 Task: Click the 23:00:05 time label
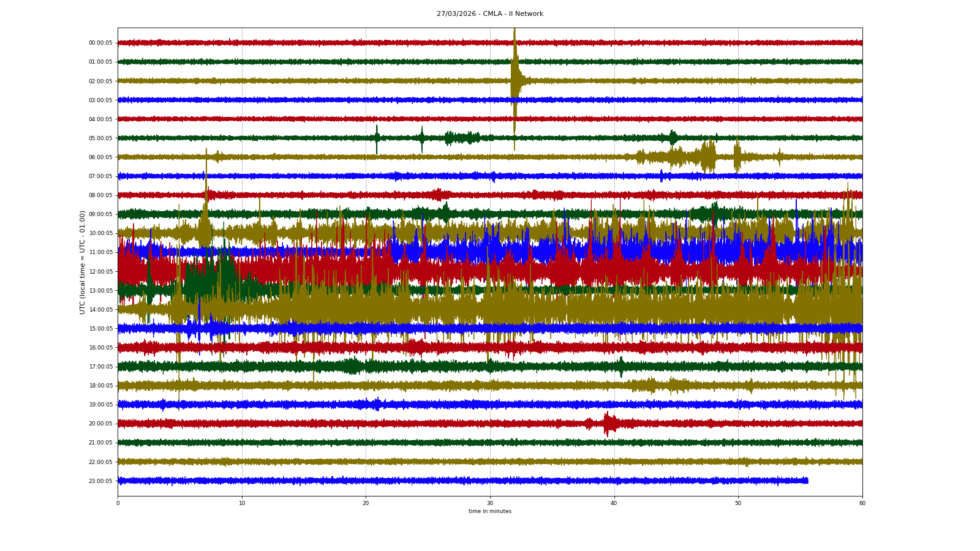click(x=100, y=481)
